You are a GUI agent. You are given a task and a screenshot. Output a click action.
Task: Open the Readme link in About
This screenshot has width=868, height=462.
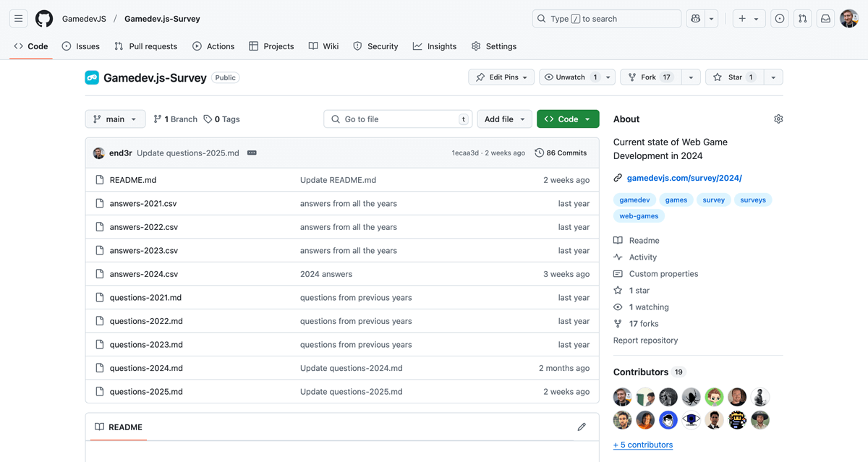coord(637,241)
